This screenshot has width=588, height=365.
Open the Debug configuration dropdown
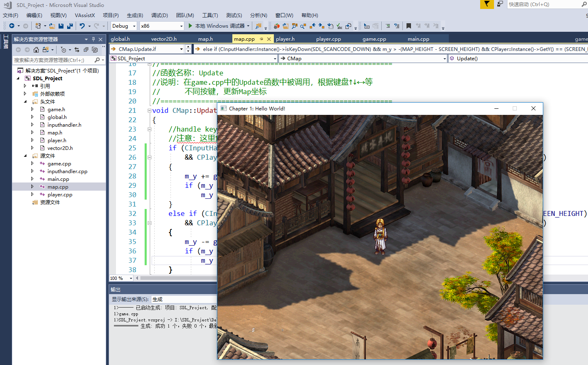[x=124, y=26]
